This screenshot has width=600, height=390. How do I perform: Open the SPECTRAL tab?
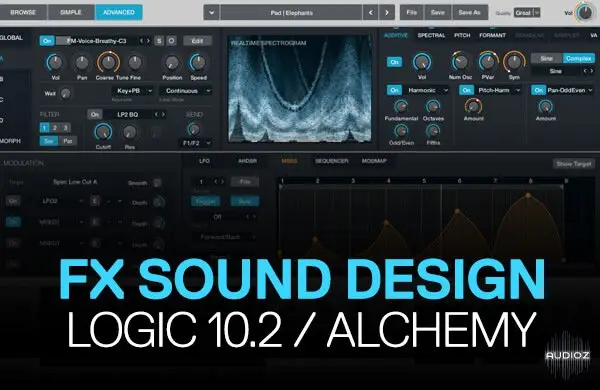431,35
